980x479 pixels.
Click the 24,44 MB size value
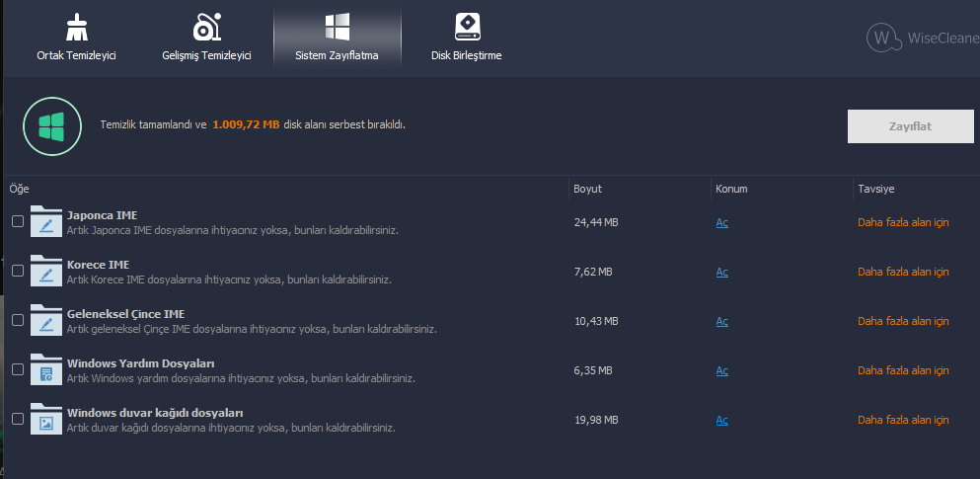pos(596,222)
